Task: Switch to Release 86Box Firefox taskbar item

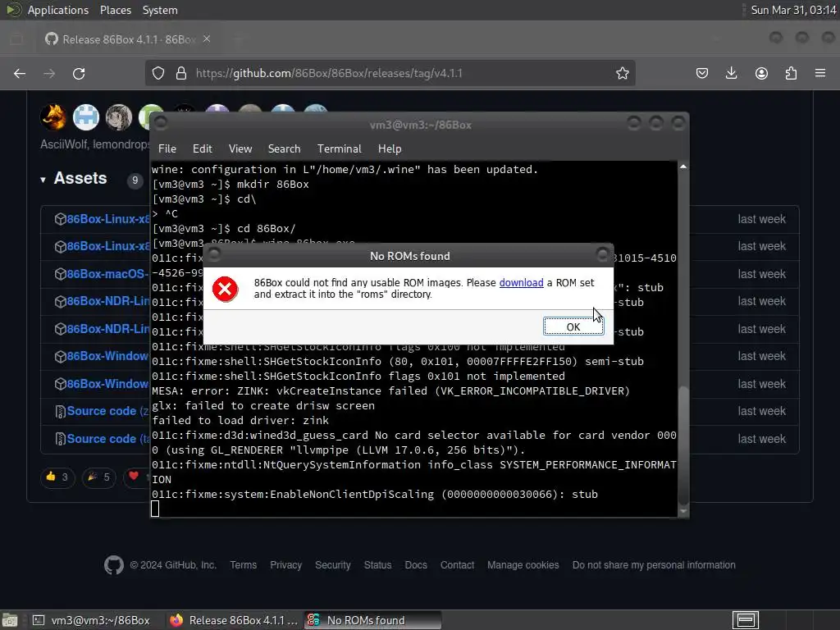Action: coord(234,620)
